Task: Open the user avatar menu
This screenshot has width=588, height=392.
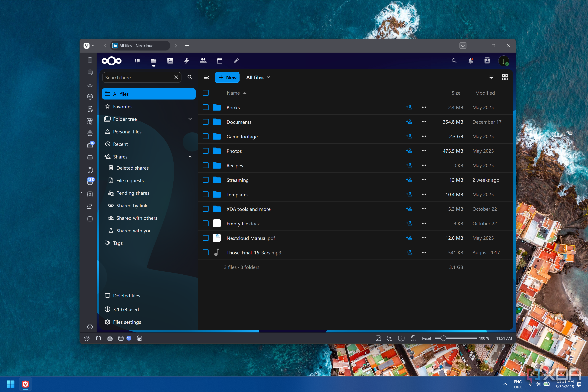Action: (504, 61)
